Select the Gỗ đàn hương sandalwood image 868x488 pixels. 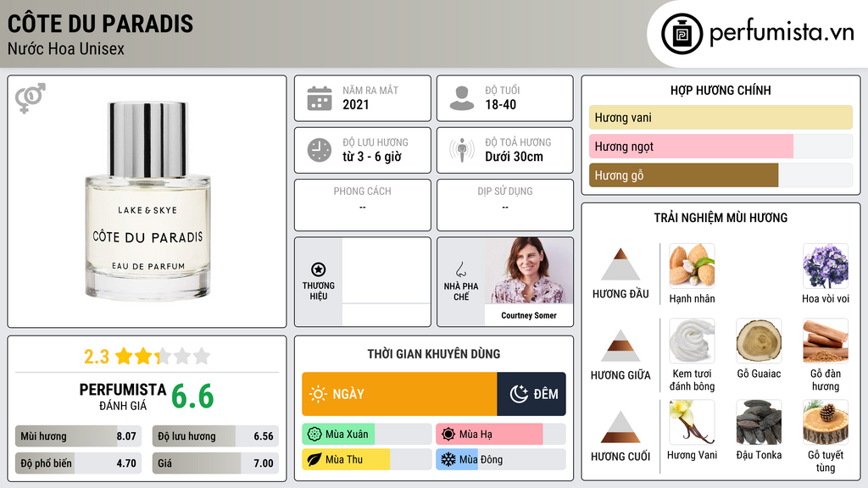coord(826,341)
